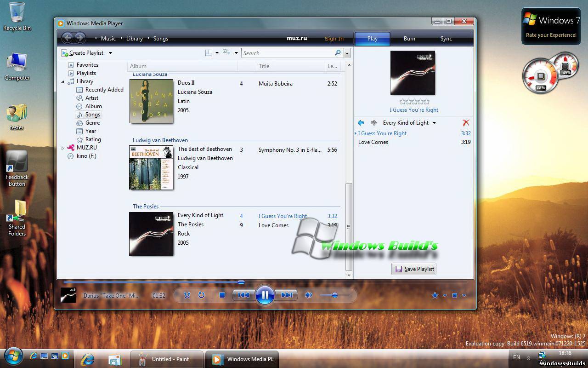Toggle repeat mode
This screenshot has height=368, width=588.
click(x=201, y=295)
